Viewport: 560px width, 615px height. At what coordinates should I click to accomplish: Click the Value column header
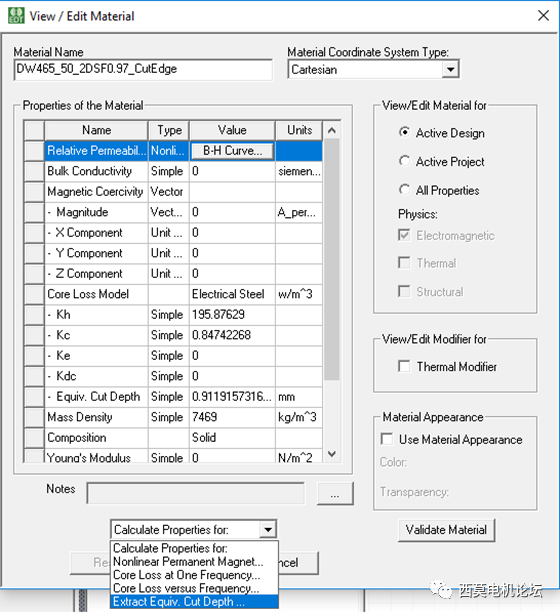pyautogui.click(x=232, y=130)
